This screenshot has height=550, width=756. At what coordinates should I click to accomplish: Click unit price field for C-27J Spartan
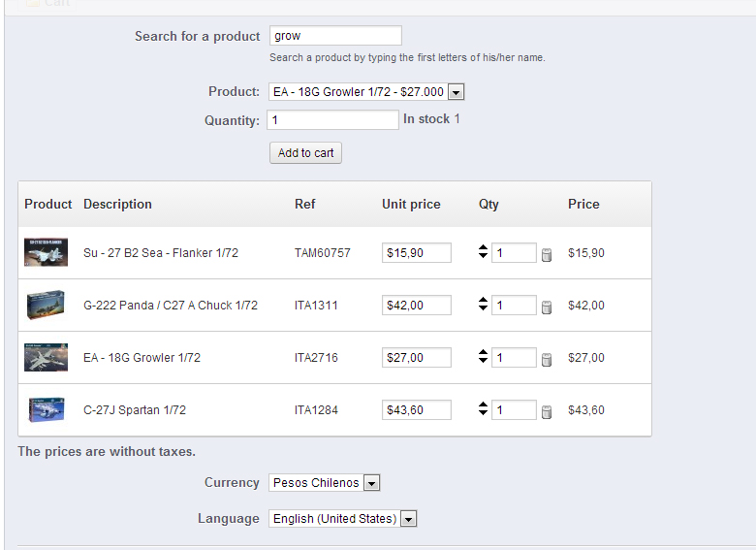(x=417, y=410)
